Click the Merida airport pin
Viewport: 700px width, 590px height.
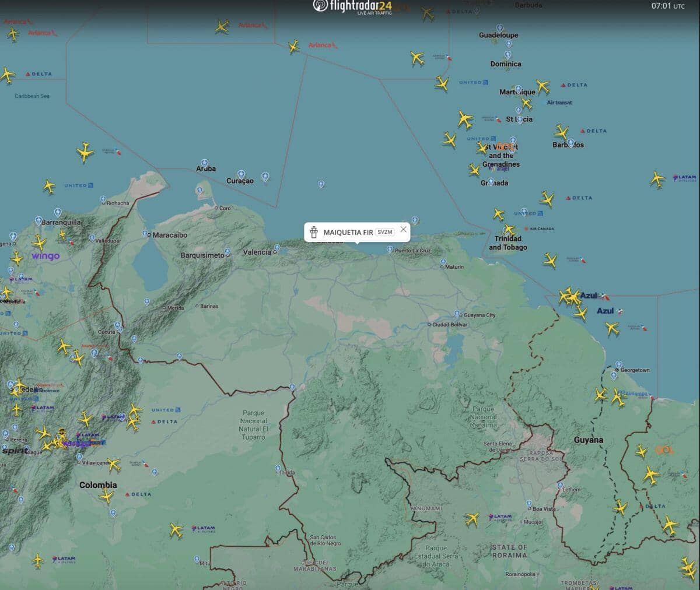point(147,301)
